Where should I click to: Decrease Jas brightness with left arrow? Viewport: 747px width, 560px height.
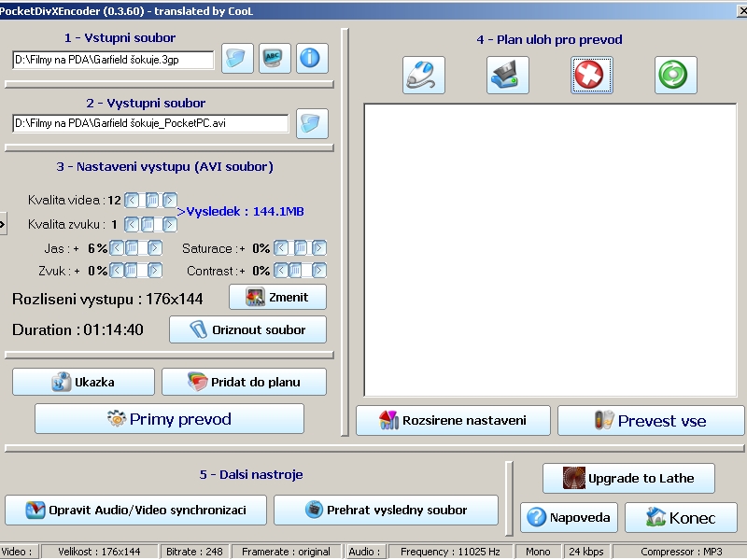click(x=117, y=247)
